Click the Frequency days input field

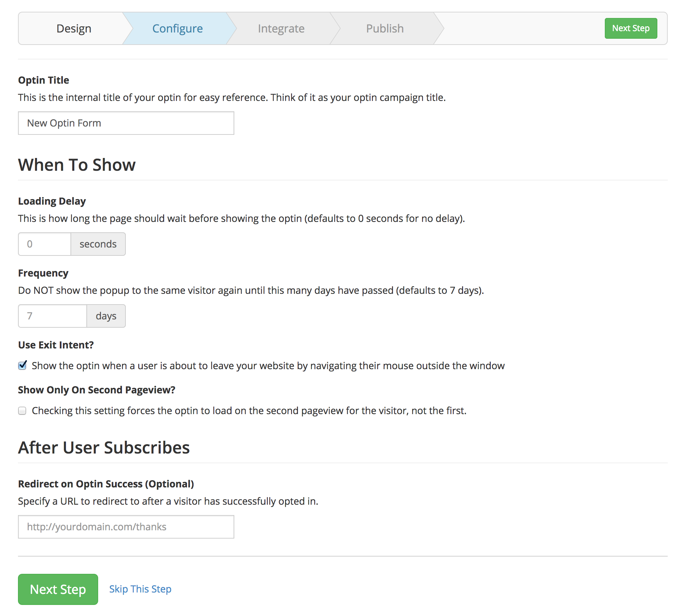(x=52, y=315)
